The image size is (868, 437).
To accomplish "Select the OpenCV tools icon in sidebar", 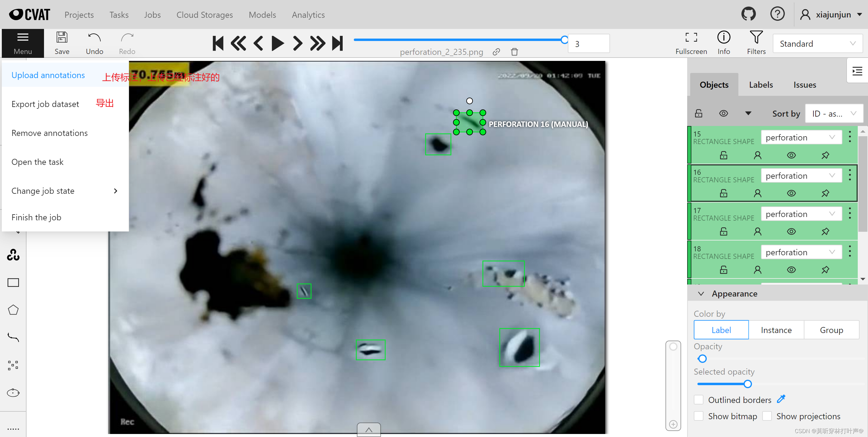I will [13, 255].
